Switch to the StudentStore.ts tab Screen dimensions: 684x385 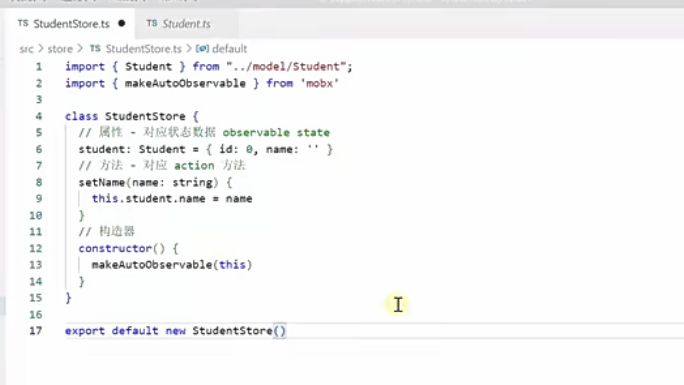(x=72, y=24)
